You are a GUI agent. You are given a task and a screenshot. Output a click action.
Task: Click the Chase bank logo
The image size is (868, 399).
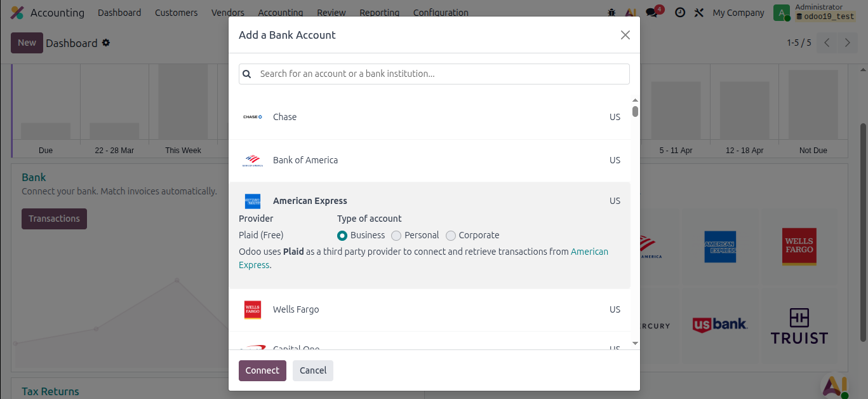pos(252,117)
